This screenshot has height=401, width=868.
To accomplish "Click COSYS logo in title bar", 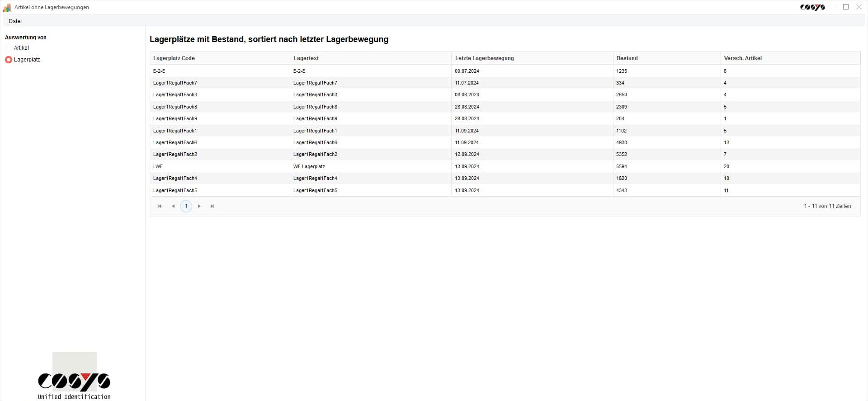I will pos(812,7).
